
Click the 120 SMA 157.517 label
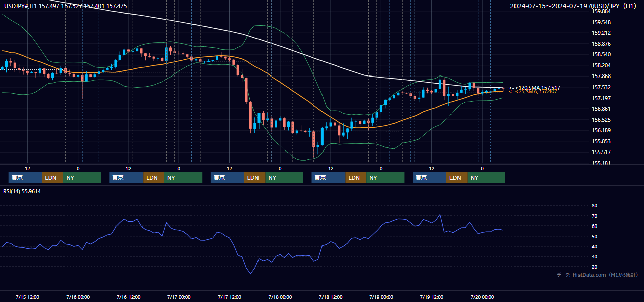point(535,88)
